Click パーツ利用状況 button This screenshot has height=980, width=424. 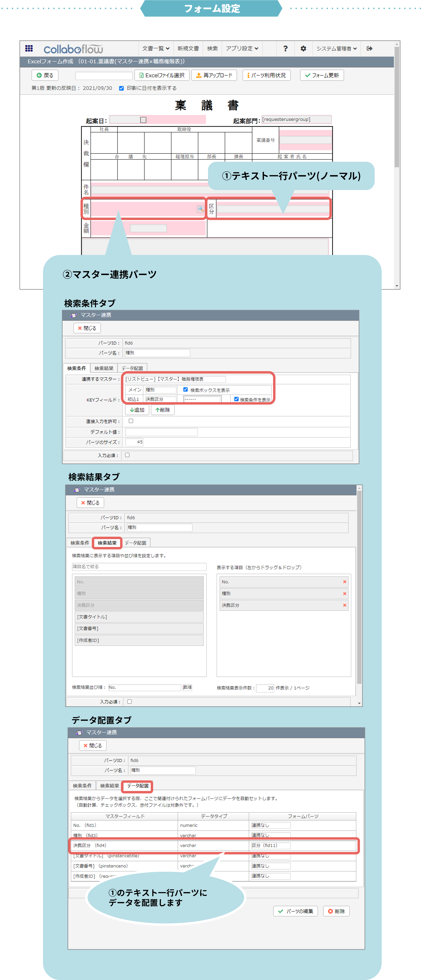click(266, 75)
